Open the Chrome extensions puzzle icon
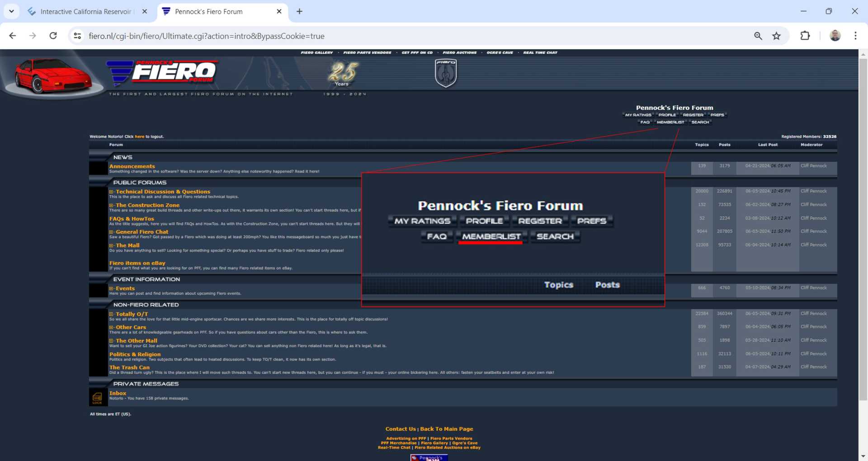This screenshot has width=868, height=461. tap(805, 36)
